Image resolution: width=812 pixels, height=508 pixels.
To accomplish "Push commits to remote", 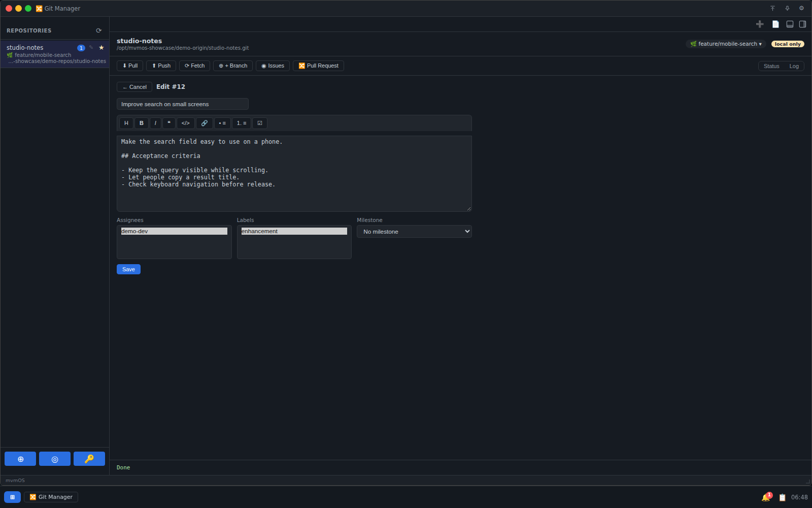I will [x=161, y=66].
